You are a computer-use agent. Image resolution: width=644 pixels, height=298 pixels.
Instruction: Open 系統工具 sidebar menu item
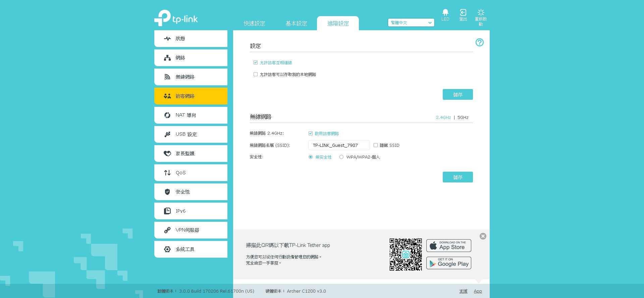pos(191,249)
